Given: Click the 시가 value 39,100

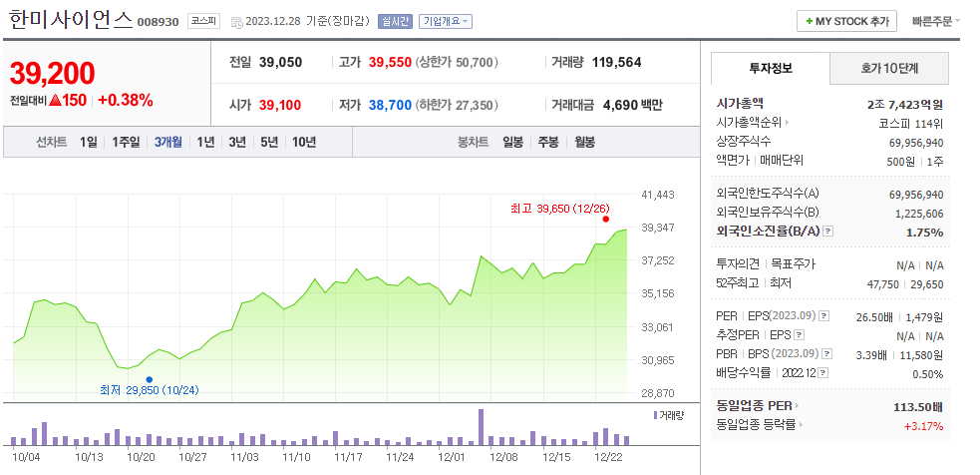Looking at the screenshot, I should pyautogui.click(x=280, y=105).
